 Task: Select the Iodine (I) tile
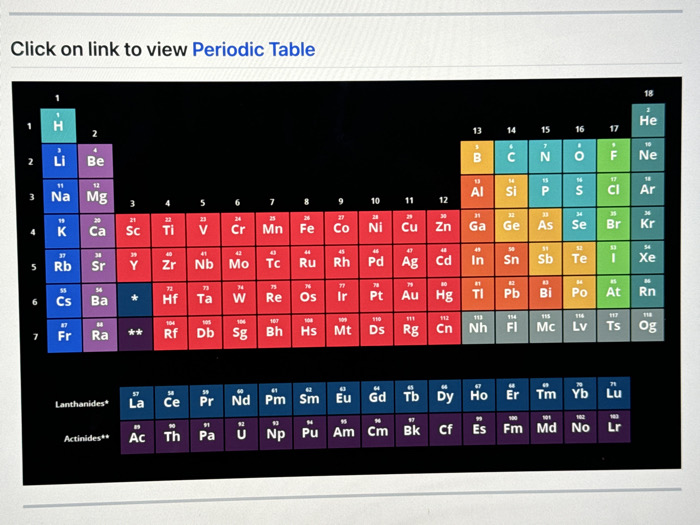click(614, 258)
